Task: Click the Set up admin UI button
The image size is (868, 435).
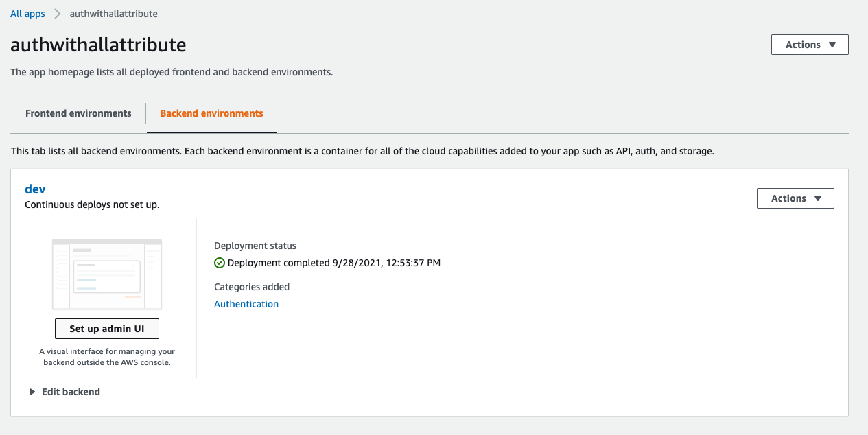Action: (x=107, y=329)
